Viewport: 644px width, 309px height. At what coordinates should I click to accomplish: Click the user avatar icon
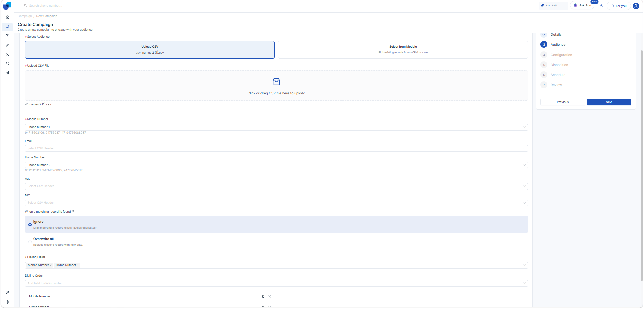[636, 6]
